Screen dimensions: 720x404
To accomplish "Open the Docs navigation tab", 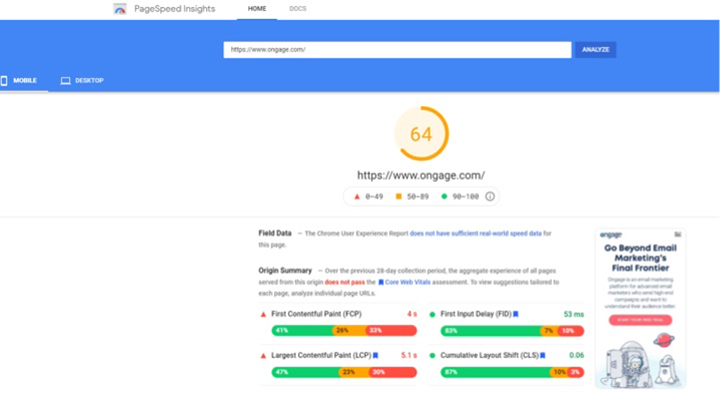I will [298, 9].
